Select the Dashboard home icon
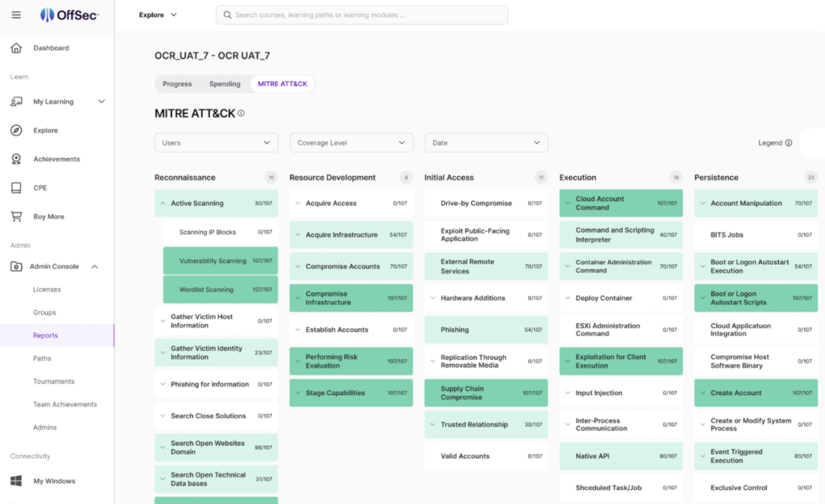Screen dimensions: 825x504 point(16,47)
